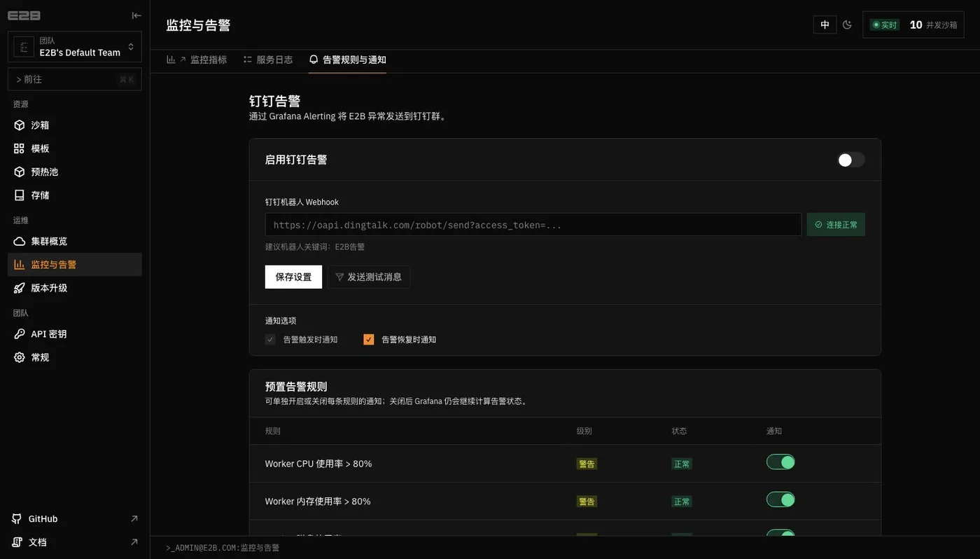The height and width of the screenshot is (559, 980).
Task: Toggle the 告警触发时通知 checkbox
Action: coord(270,340)
